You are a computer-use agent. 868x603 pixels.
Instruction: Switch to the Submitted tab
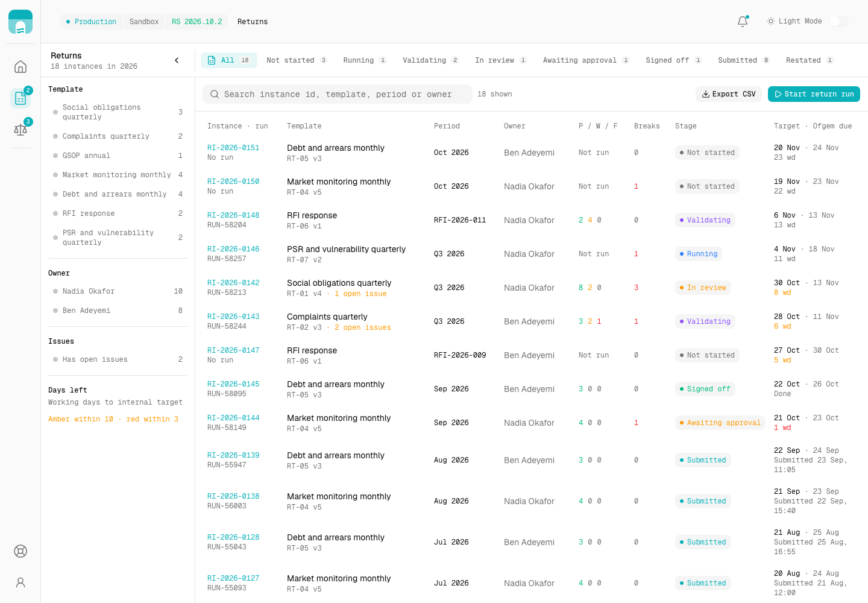tap(744, 60)
